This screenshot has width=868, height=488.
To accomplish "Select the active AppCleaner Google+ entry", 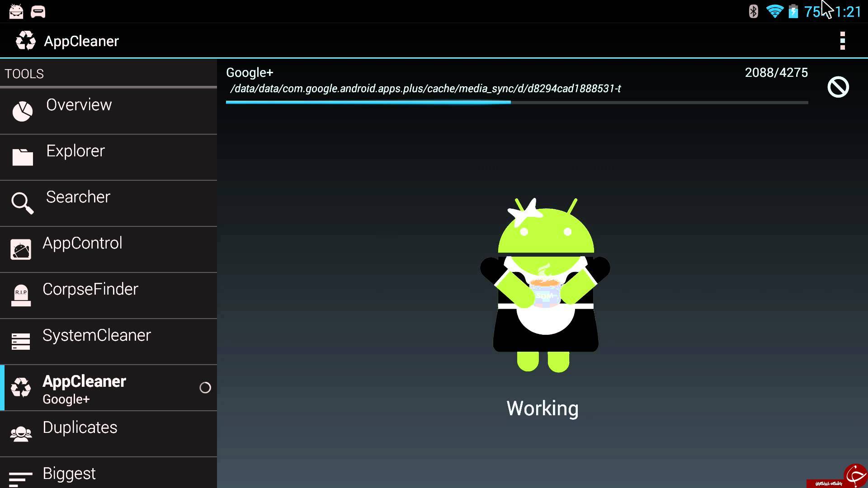I will tap(108, 388).
